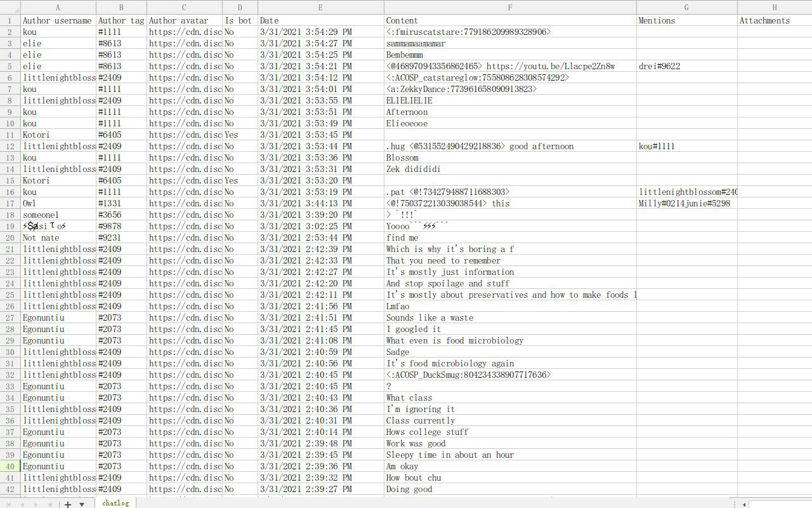Click cell "That you need to remember"
The image size is (812, 508).
(510, 260)
